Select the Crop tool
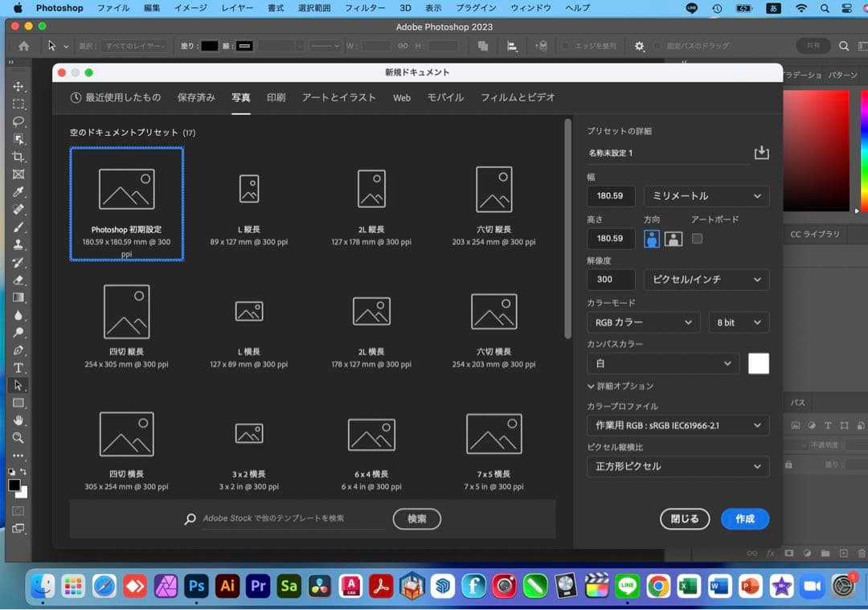This screenshot has width=868, height=610. pyautogui.click(x=18, y=158)
